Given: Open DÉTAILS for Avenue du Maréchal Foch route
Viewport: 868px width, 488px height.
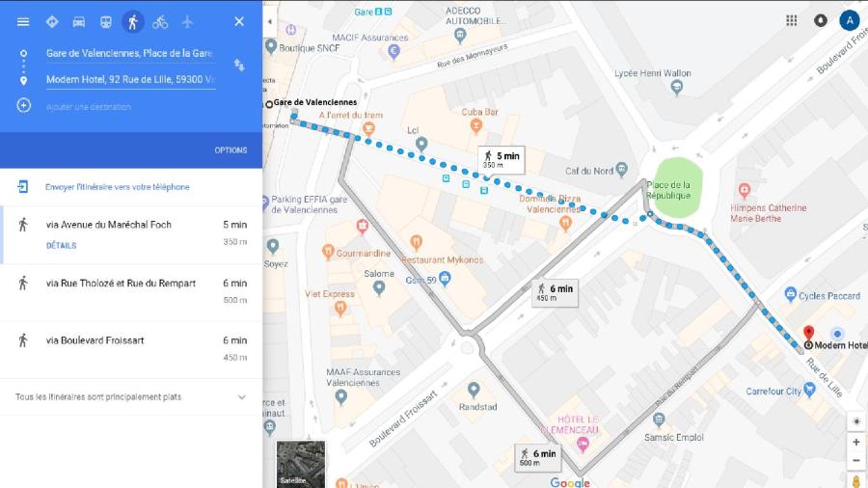Looking at the screenshot, I should coord(61,245).
